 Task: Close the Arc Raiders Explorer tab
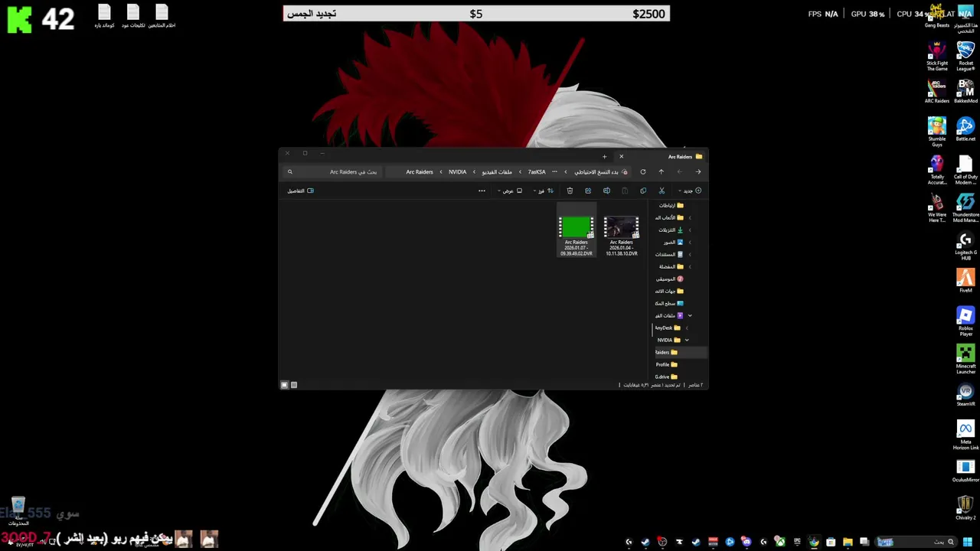pyautogui.click(x=621, y=156)
